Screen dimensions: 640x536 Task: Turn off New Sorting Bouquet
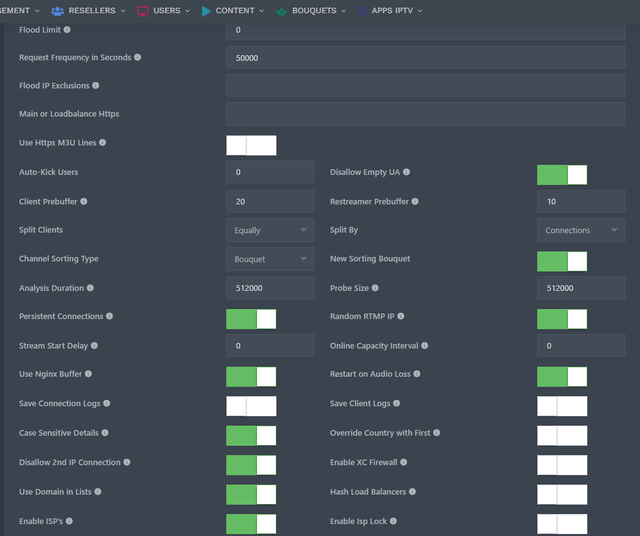[562, 261]
